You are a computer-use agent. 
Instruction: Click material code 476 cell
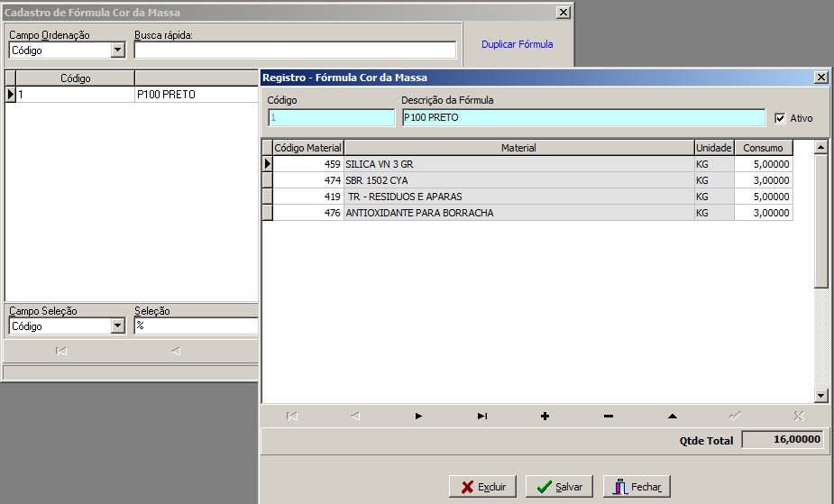click(x=308, y=213)
